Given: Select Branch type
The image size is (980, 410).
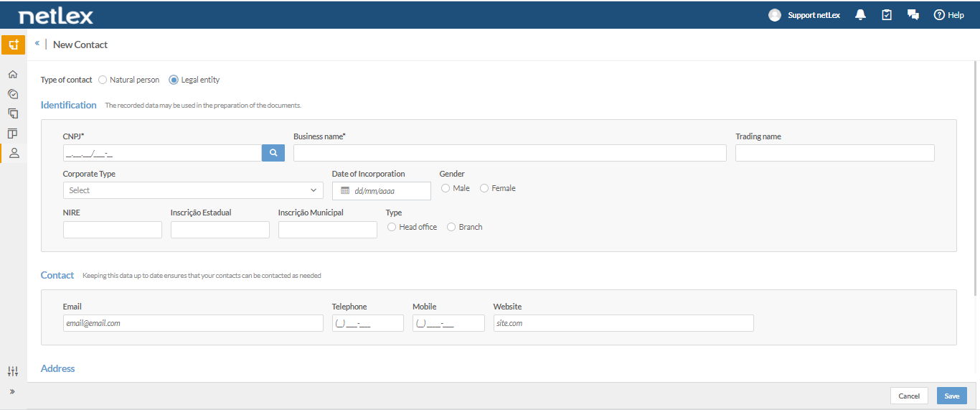Looking at the screenshot, I should [451, 227].
